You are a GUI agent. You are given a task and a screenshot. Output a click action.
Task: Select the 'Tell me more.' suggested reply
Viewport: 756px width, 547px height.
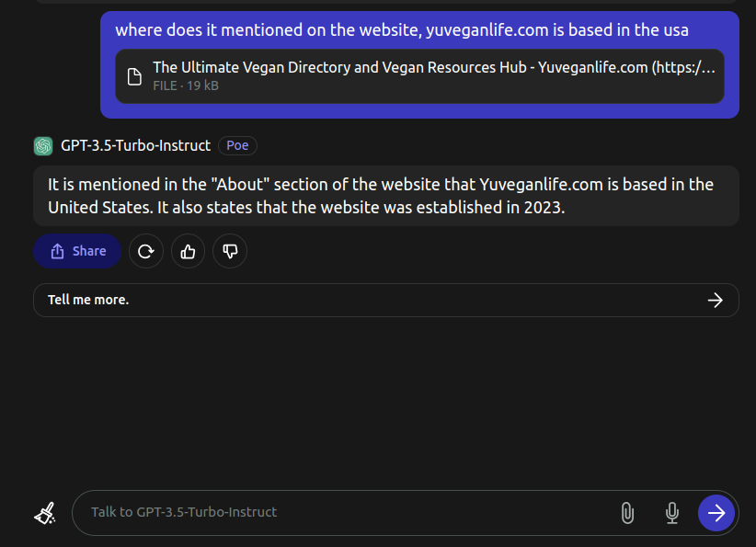tap(385, 301)
